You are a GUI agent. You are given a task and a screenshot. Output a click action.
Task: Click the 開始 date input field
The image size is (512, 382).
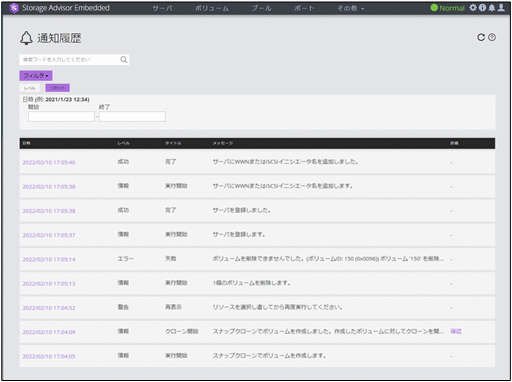click(61, 117)
